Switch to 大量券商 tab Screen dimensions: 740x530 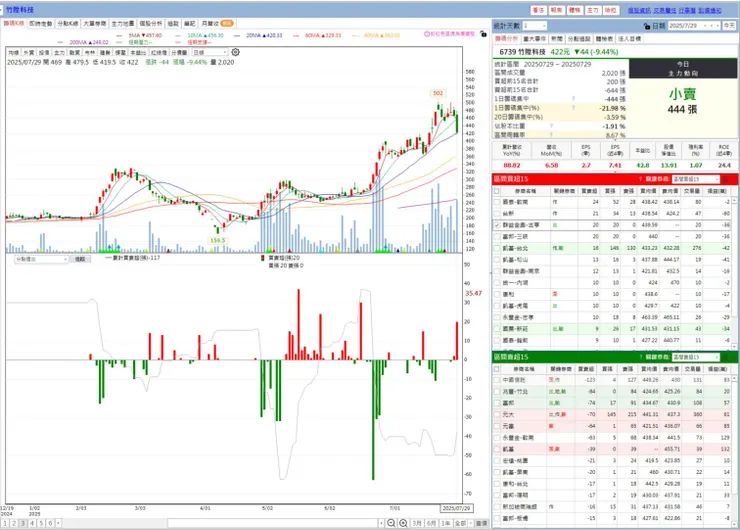tap(95, 23)
